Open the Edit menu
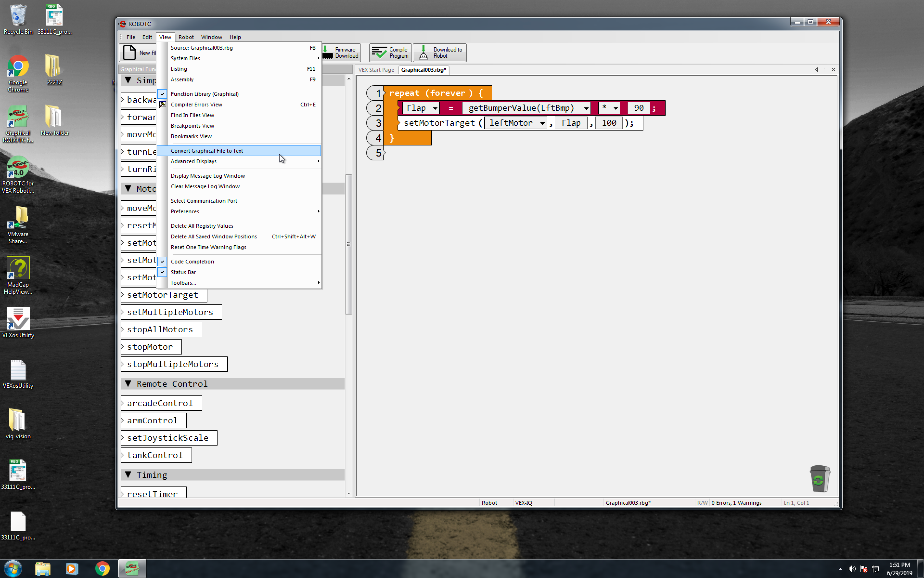Viewport: 924px width, 578px height. 147,37
